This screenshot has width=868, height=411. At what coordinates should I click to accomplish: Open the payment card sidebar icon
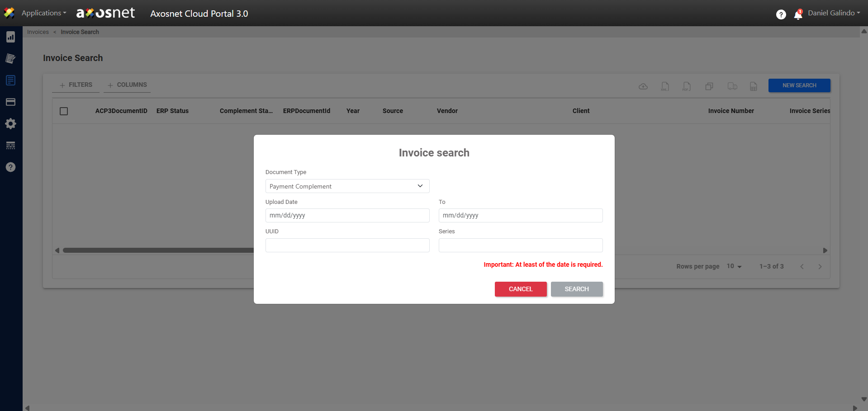coord(11,102)
